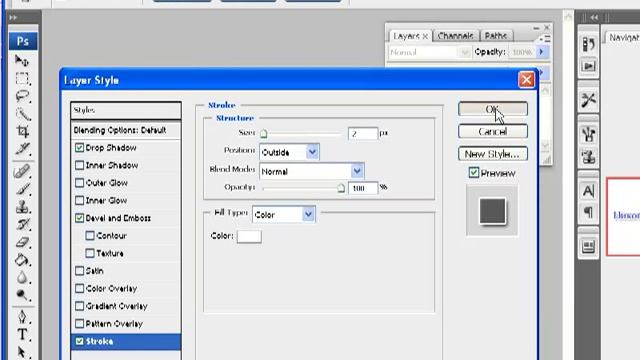Select the Clone Stamp tool
640x360 pixels.
(22, 207)
